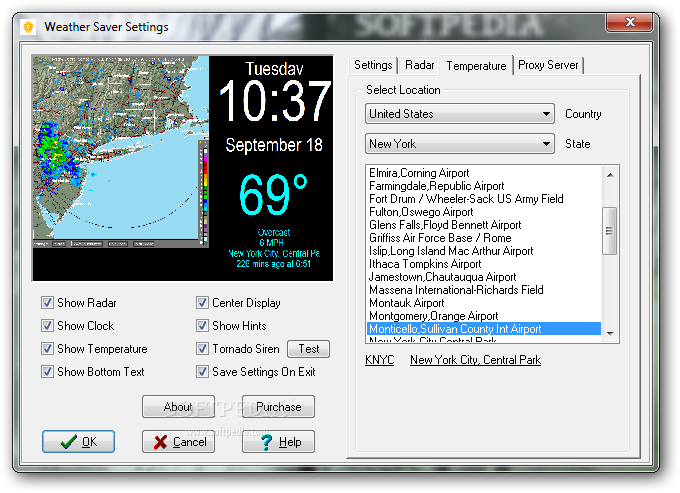Click New York City, Central Park label
Viewport: 680px width, 493px height.
point(475,360)
